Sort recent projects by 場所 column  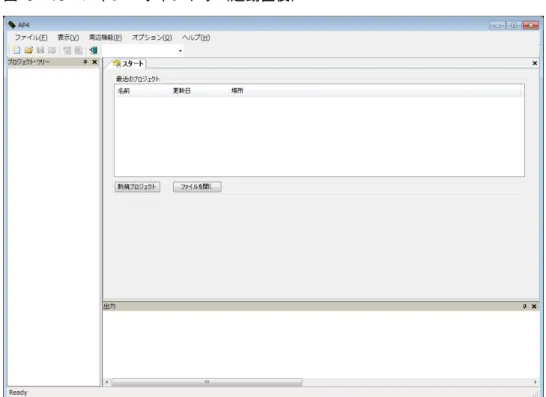pyautogui.click(x=375, y=91)
